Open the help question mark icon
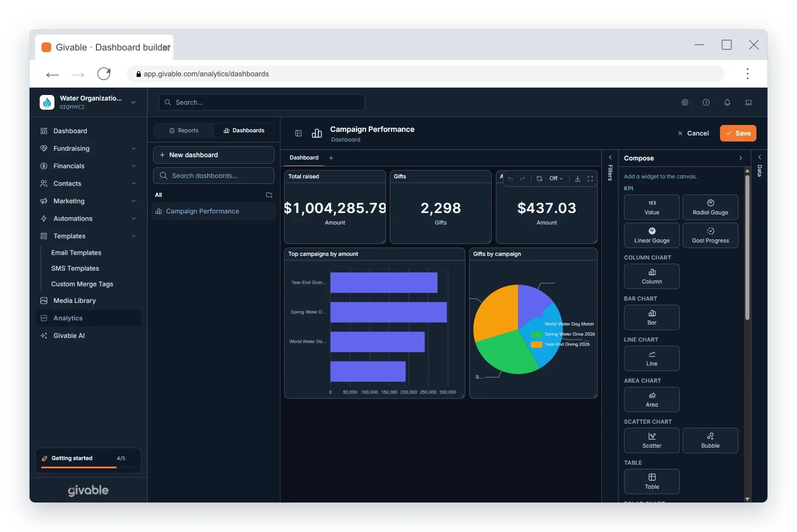 (x=706, y=102)
